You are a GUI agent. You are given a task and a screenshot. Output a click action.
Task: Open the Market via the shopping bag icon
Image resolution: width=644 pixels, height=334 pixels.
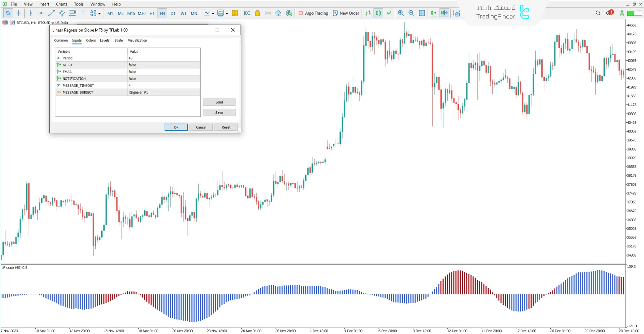click(257, 13)
